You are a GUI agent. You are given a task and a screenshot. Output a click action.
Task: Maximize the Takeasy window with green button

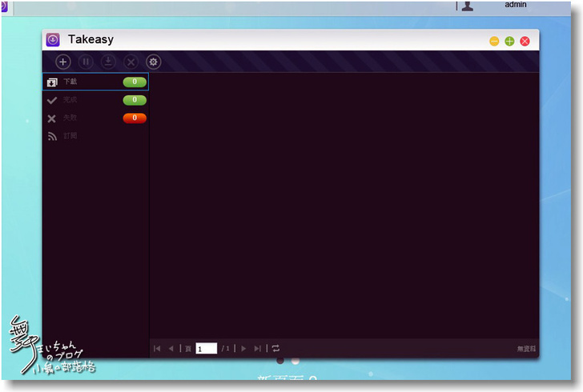pyautogui.click(x=509, y=42)
